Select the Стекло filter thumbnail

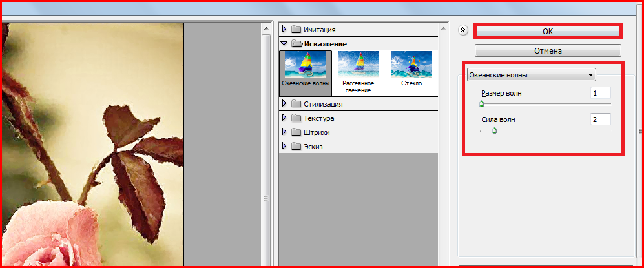[411, 69]
